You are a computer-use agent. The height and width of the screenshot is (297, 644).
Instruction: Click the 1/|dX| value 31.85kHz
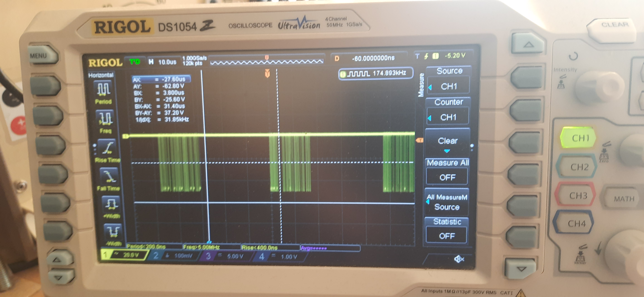click(163, 120)
